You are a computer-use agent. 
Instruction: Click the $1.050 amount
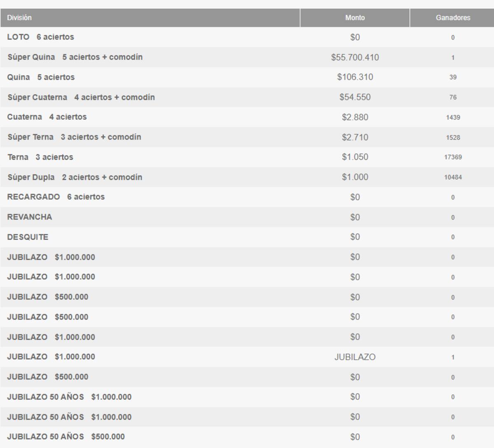point(355,157)
